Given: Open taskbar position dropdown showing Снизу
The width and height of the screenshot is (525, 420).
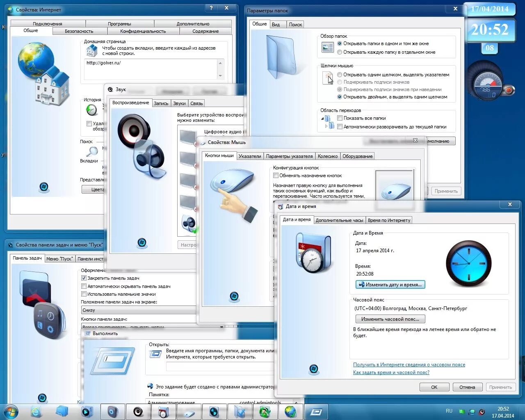Looking at the screenshot, I should (139, 310).
